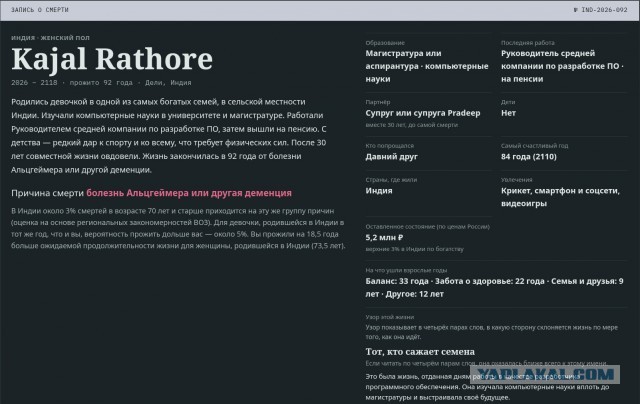Viewport: 640px width, 404px height.
Task: Click the children value Нет
Action: tap(508, 113)
